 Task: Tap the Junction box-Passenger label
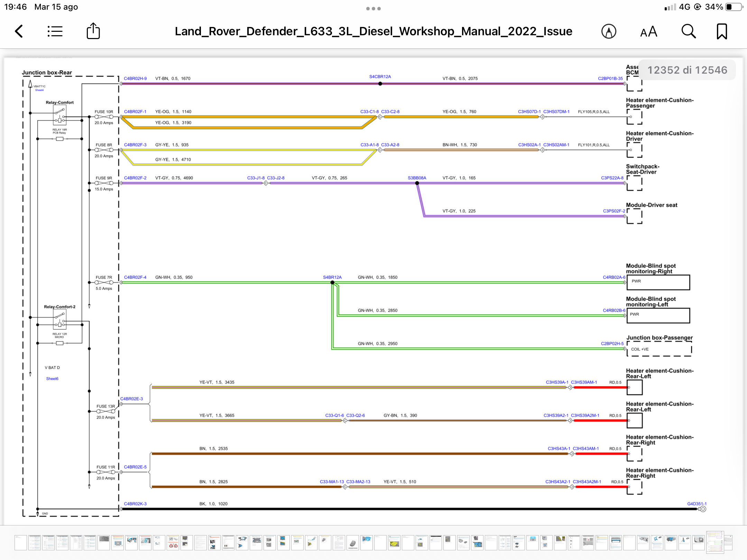660,338
